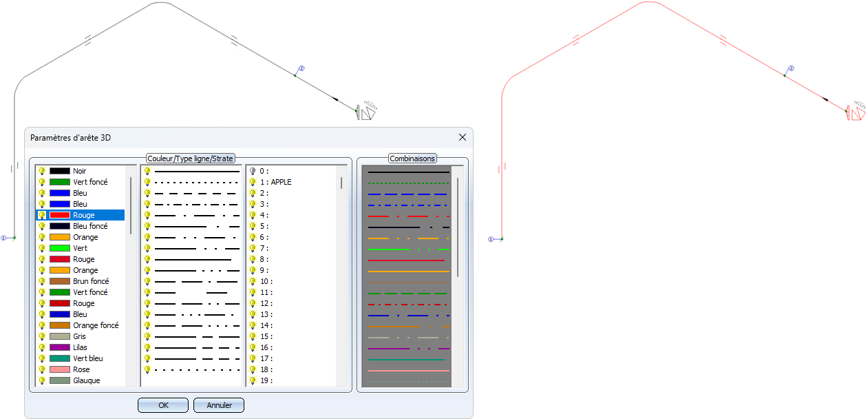
Task: Click the lightbulb next to layer 1 : APPLE
Action: [253, 182]
